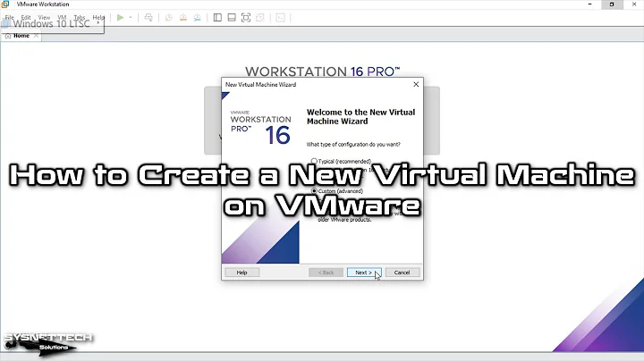This screenshot has width=644, height=361.
Task: Open the File menu
Action: click(x=10, y=18)
